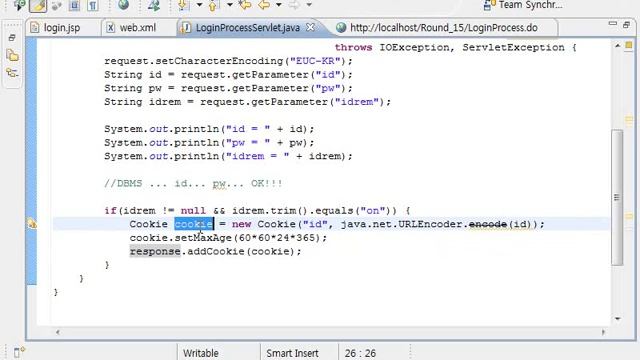640x360 pixels.
Task: Click the deprecated 'encode' method call
Action: click(487, 224)
